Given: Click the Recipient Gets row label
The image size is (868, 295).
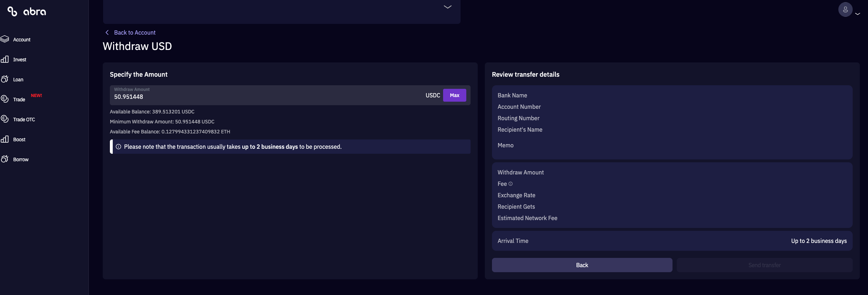Looking at the screenshot, I should tap(516, 207).
